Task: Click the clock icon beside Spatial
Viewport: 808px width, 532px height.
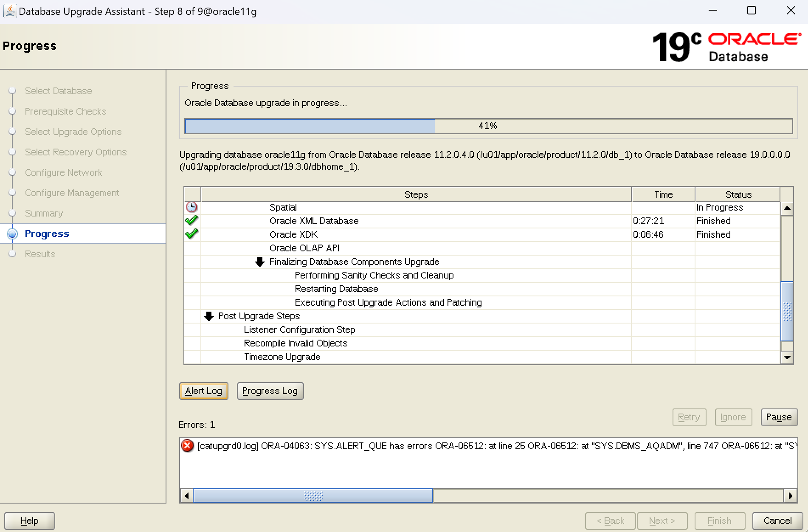Action: pyautogui.click(x=192, y=207)
